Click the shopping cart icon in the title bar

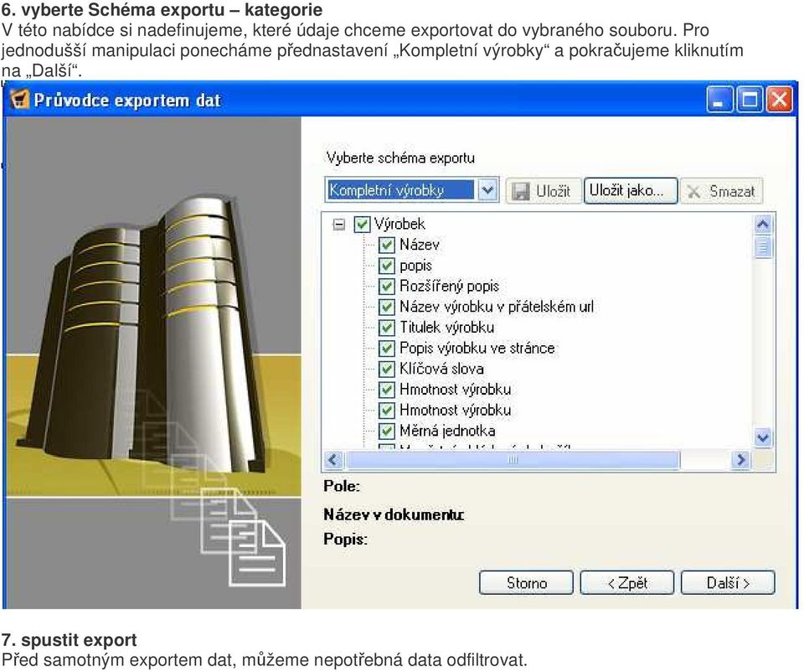click(19, 100)
